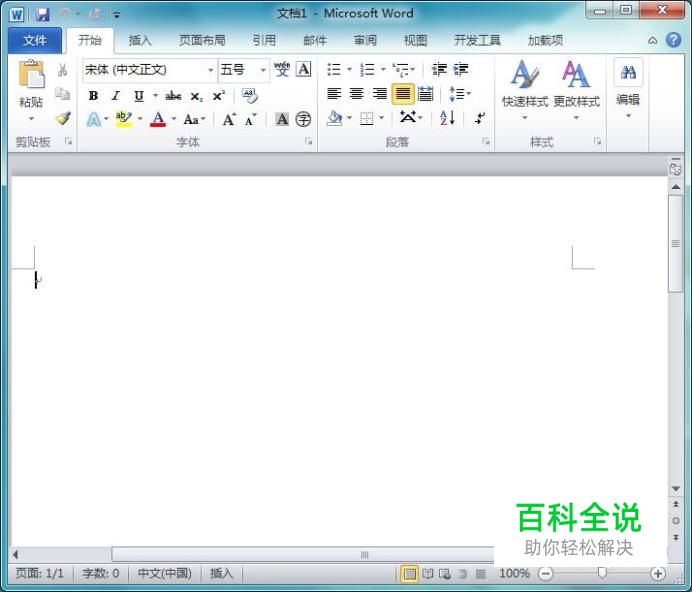
Task: Open the font name dropdown
Action: (x=211, y=70)
